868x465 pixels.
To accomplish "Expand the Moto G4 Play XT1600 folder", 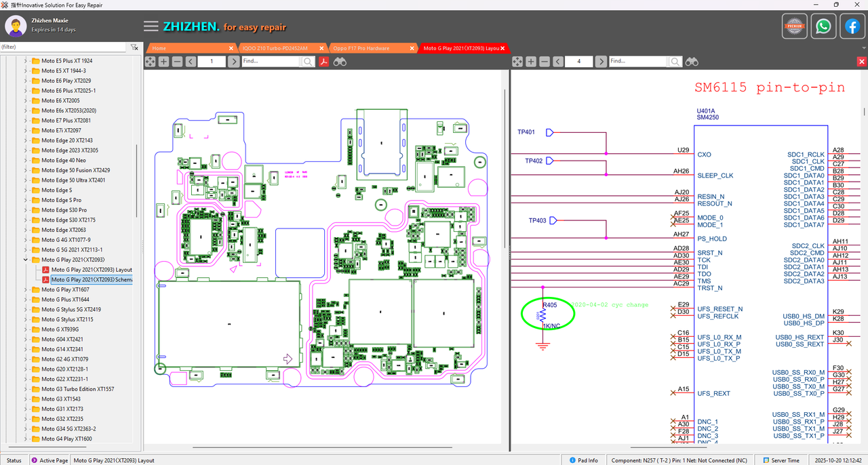I will [x=26, y=439].
